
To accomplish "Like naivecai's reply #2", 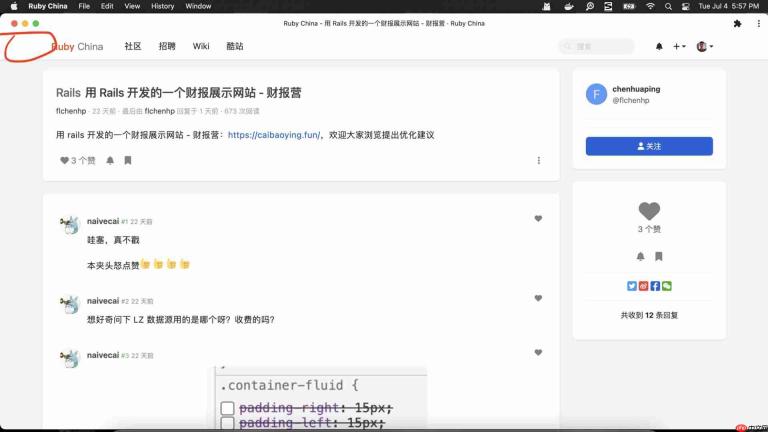I will coord(538,298).
